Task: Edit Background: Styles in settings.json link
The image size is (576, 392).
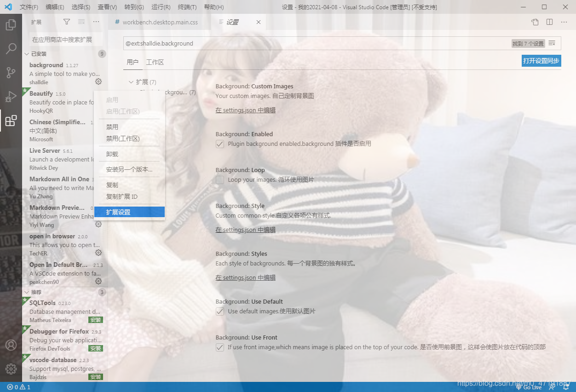Action: 246,278
